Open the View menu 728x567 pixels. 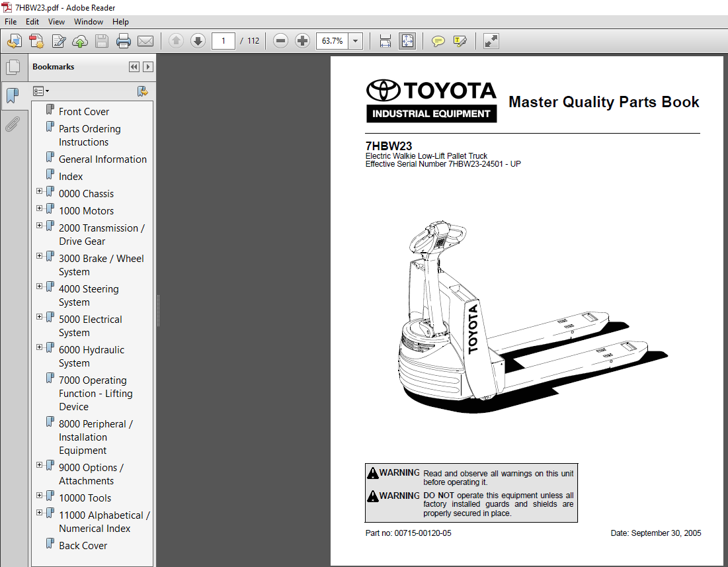[x=56, y=22]
